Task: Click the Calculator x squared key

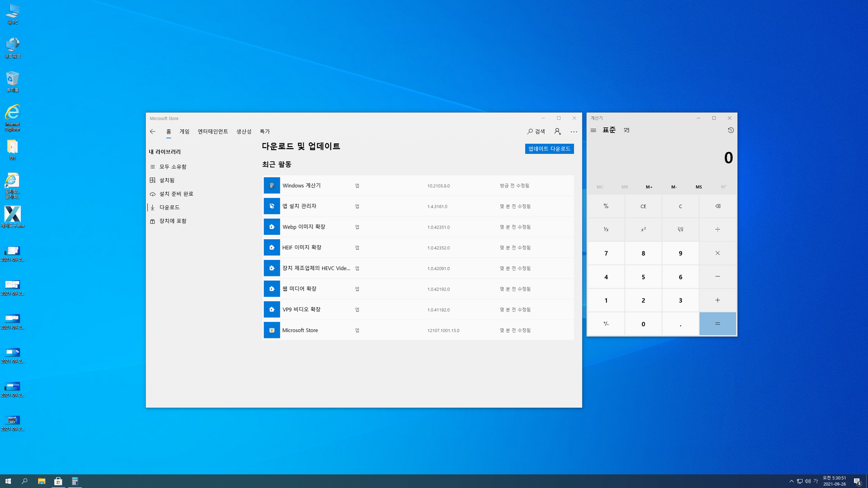Action: [x=643, y=229]
